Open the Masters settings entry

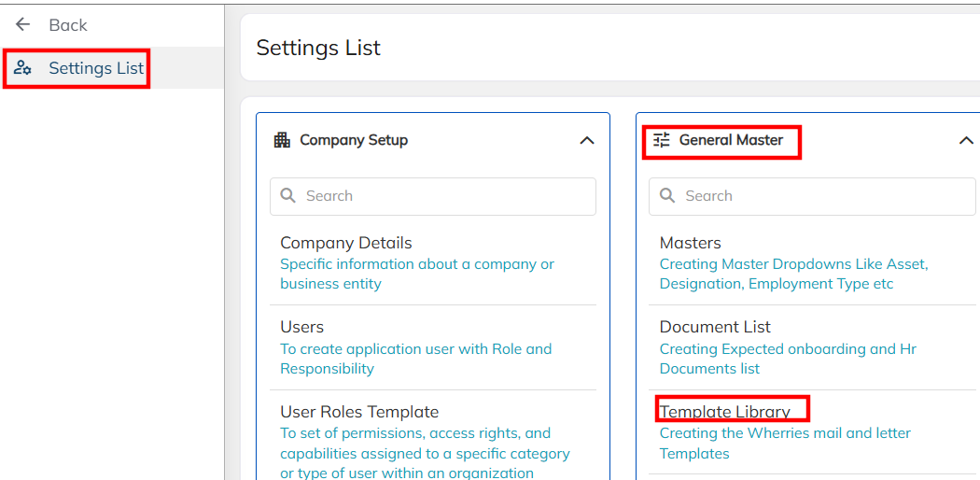click(x=691, y=243)
